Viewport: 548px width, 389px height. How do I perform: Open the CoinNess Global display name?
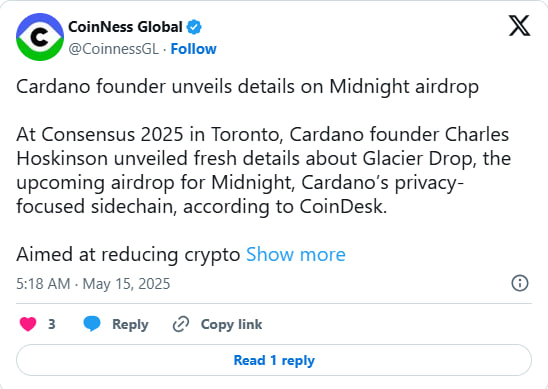pos(125,27)
